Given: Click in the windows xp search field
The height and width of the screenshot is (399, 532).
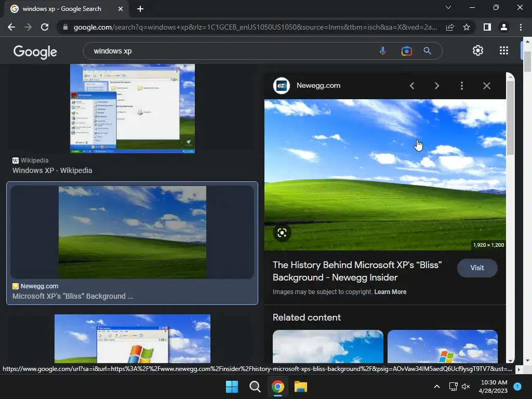Looking at the screenshot, I should pyautogui.click(x=231, y=51).
